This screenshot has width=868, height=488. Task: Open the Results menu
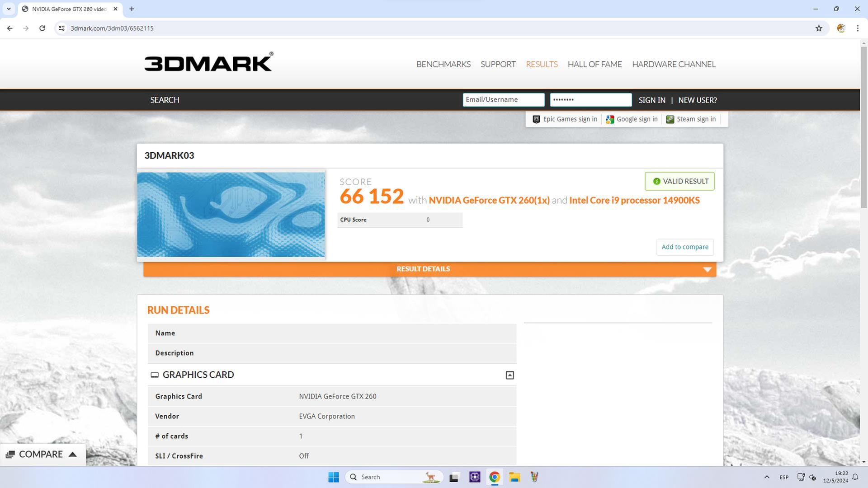[x=542, y=64]
